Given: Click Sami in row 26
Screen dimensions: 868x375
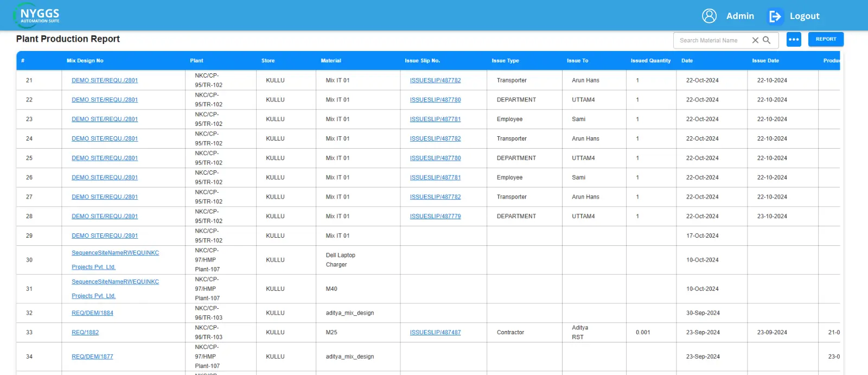Looking at the screenshot, I should (578, 177).
